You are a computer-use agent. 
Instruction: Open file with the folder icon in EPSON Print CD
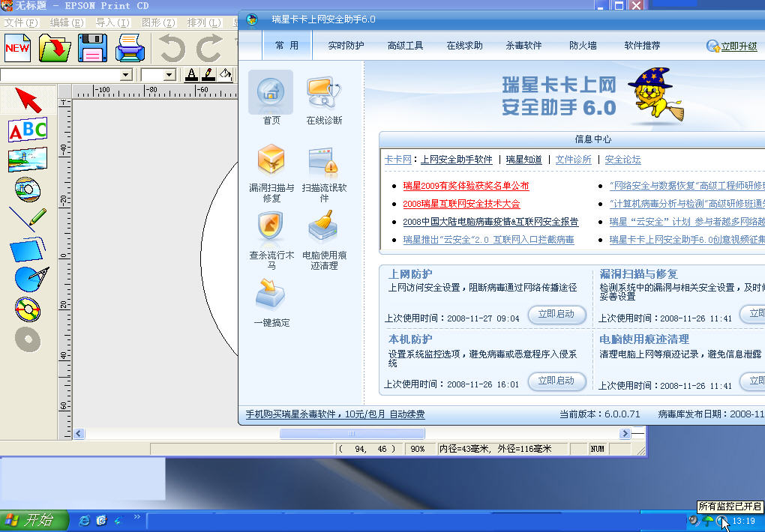55,47
